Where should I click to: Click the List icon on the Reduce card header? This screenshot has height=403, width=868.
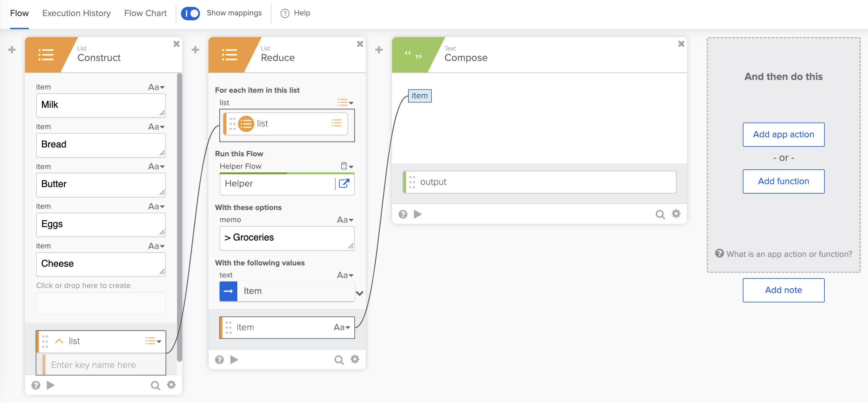point(230,55)
